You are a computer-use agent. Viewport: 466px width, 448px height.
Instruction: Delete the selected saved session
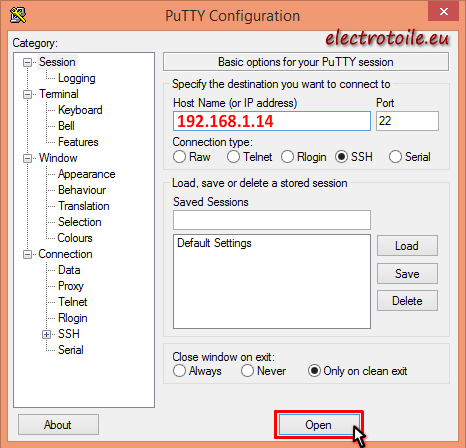pyautogui.click(x=407, y=301)
